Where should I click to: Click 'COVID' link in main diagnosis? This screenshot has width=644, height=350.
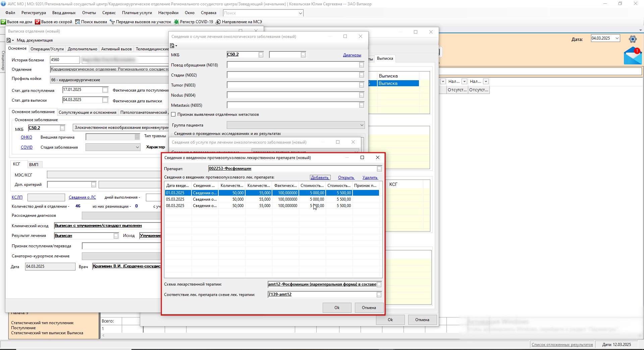point(26,147)
